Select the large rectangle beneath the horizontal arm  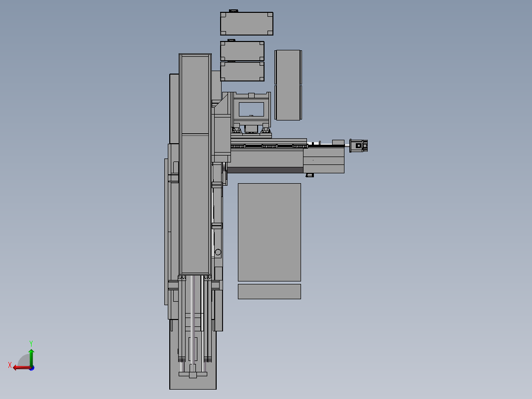tap(269, 232)
